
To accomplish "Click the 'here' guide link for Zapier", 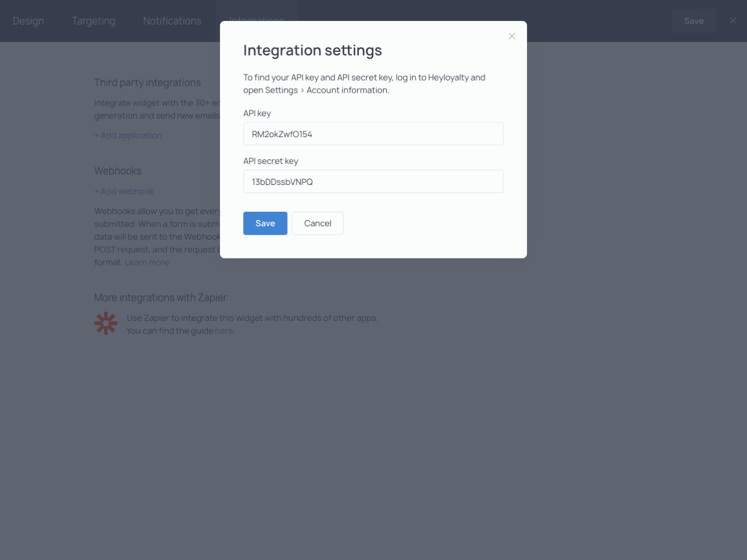I will (x=224, y=331).
